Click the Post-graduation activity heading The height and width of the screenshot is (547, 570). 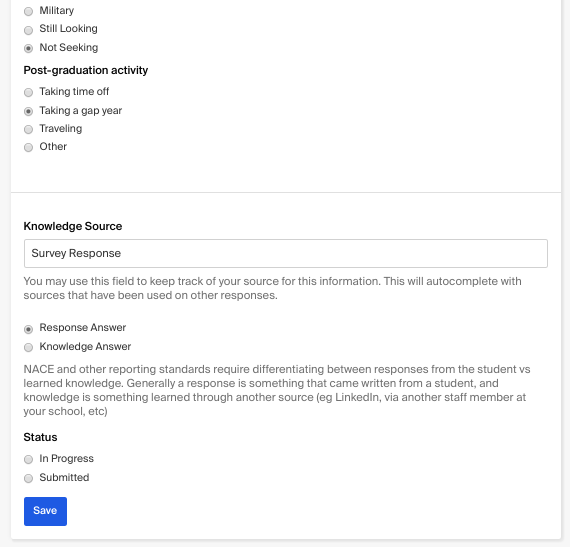[86, 70]
